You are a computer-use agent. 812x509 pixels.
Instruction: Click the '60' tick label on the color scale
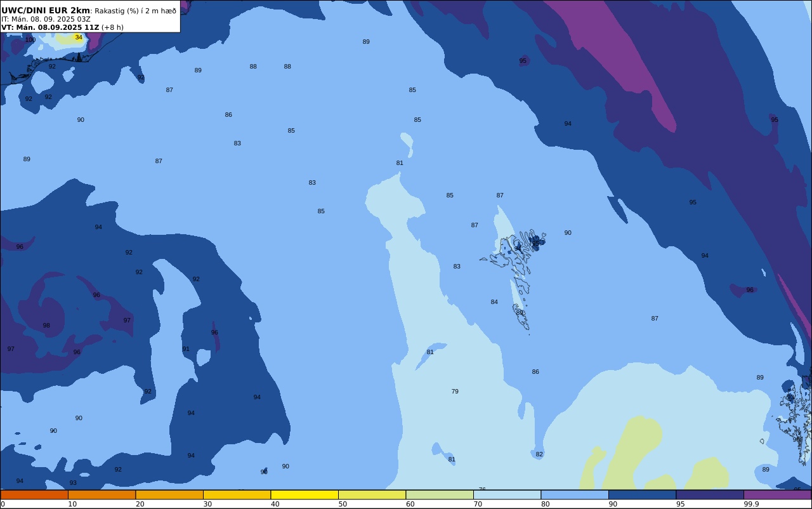pyautogui.click(x=410, y=504)
